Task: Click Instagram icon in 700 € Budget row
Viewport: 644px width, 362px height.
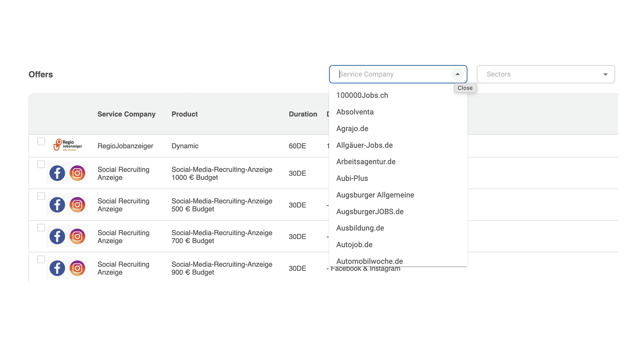Action: coord(77,236)
